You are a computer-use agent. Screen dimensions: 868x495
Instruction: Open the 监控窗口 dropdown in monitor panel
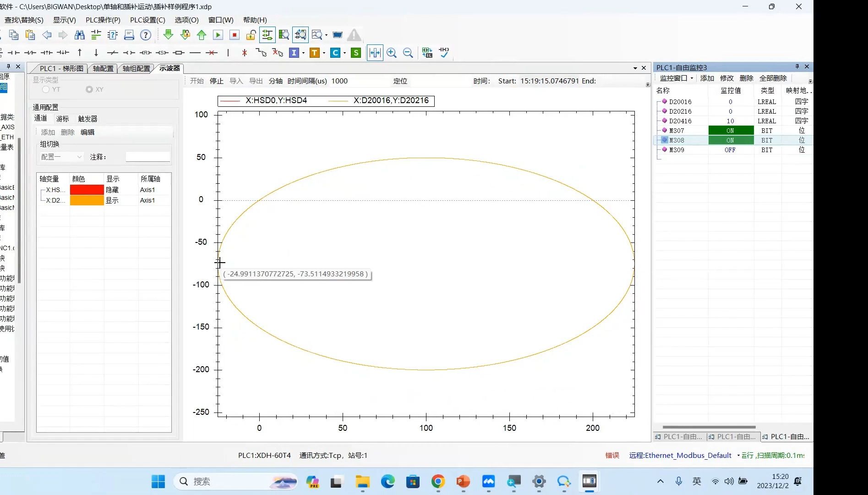pyautogui.click(x=676, y=78)
